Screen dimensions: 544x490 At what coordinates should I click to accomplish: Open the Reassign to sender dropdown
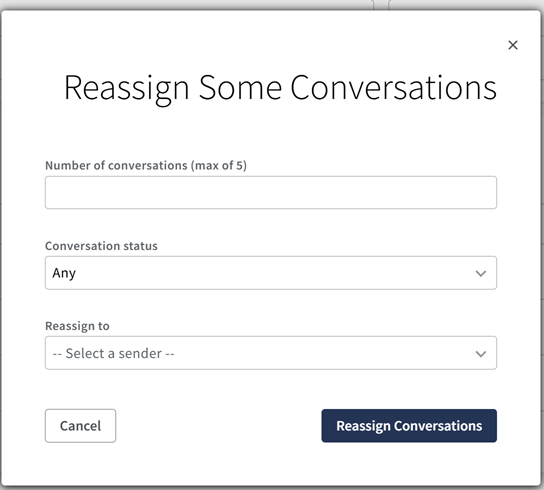pos(271,353)
